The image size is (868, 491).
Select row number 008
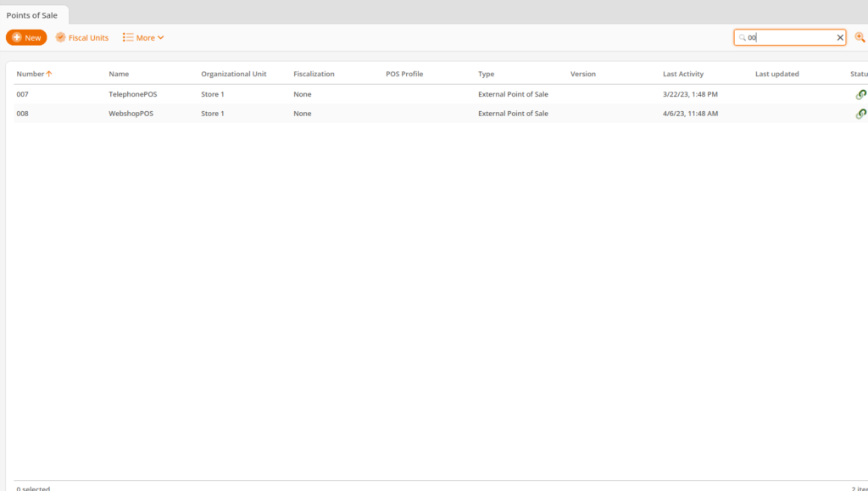(23, 114)
